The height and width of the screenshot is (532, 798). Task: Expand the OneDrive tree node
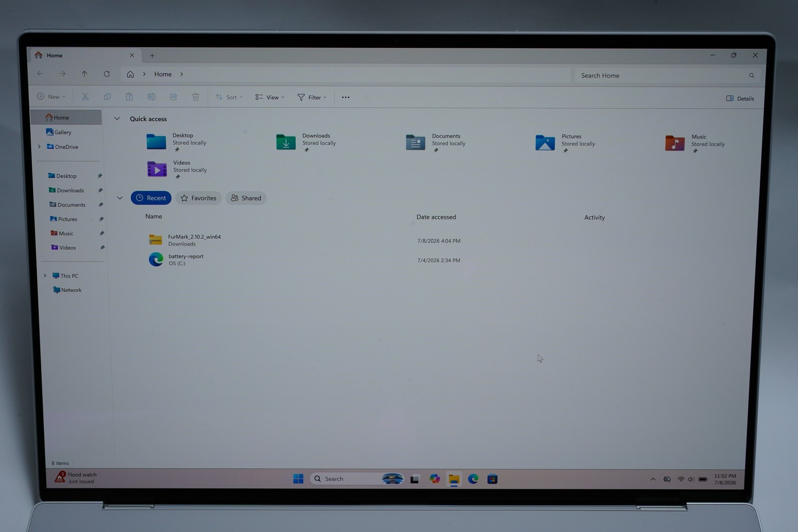(39, 147)
